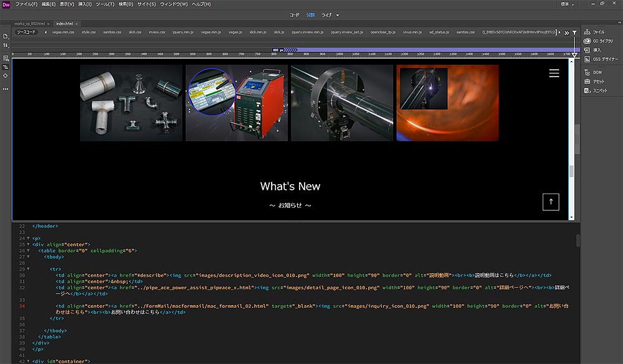Click the Format Source Code icon
This screenshot has width=623, height=364.
pyautogui.click(x=6, y=67)
